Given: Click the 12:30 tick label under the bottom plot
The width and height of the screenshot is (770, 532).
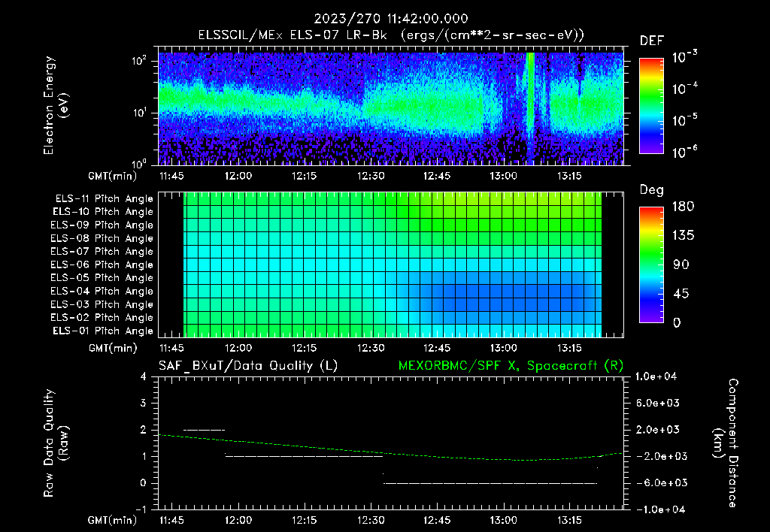Looking at the screenshot, I should pos(371,520).
